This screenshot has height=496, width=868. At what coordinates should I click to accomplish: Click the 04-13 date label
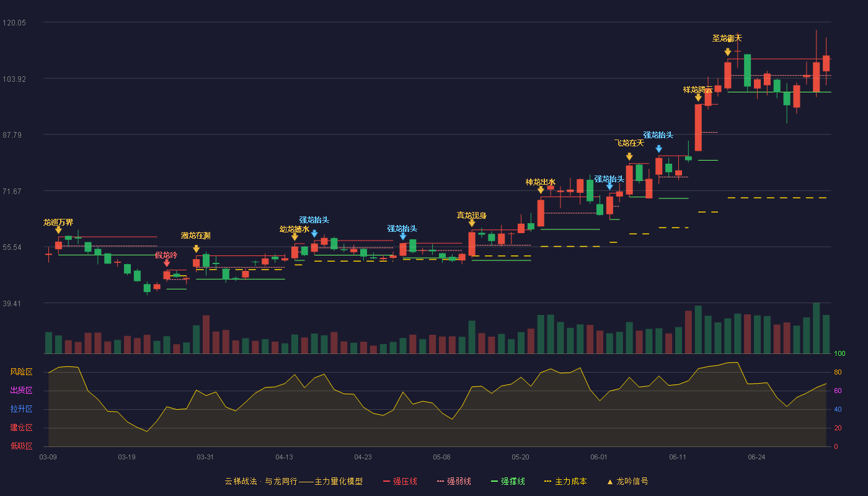[284, 457]
